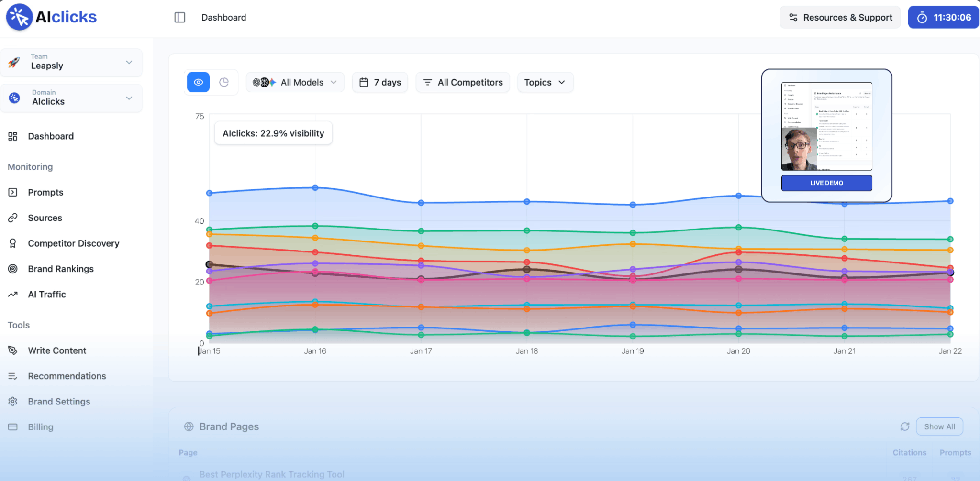Click the Best Perplexity Rank Tracking Tool link
The image size is (980, 481).
(272, 474)
